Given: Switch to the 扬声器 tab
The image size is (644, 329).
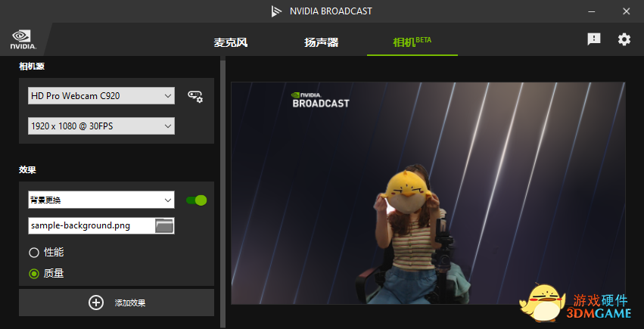Looking at the screenshot, I should click(x=321, y=42).
